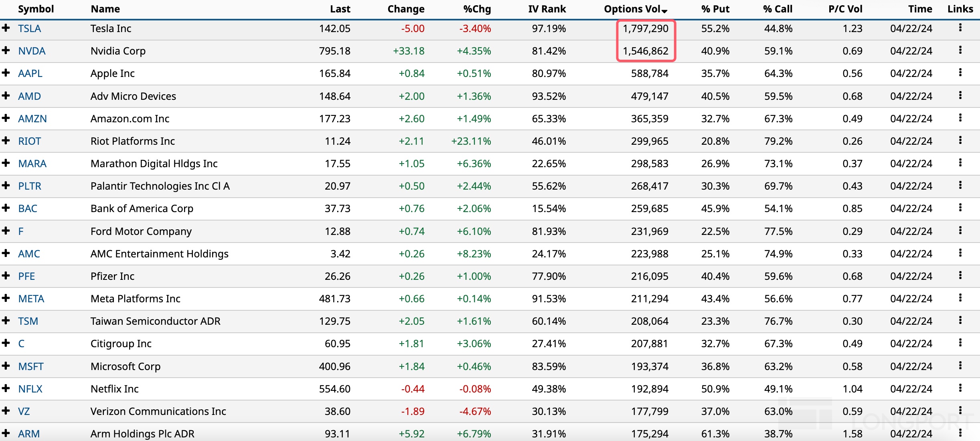
Task: Open the links menu for MSFT row
Action: point(960,366)
